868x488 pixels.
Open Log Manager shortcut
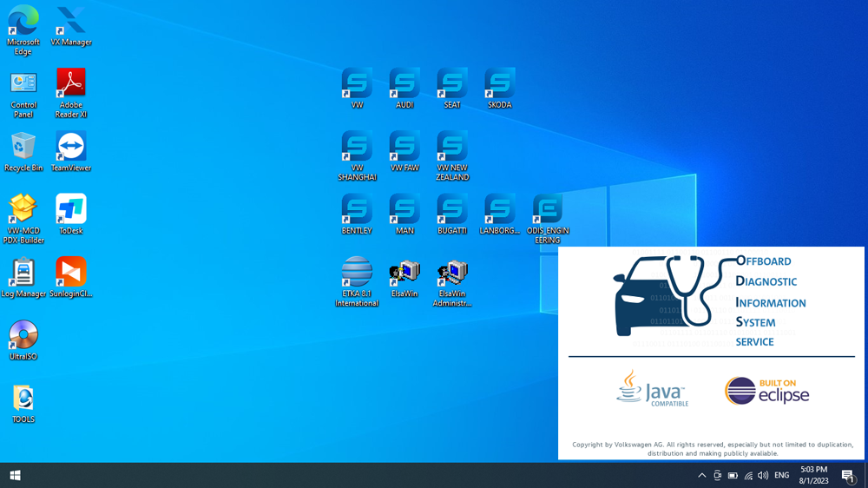[23, 278]
